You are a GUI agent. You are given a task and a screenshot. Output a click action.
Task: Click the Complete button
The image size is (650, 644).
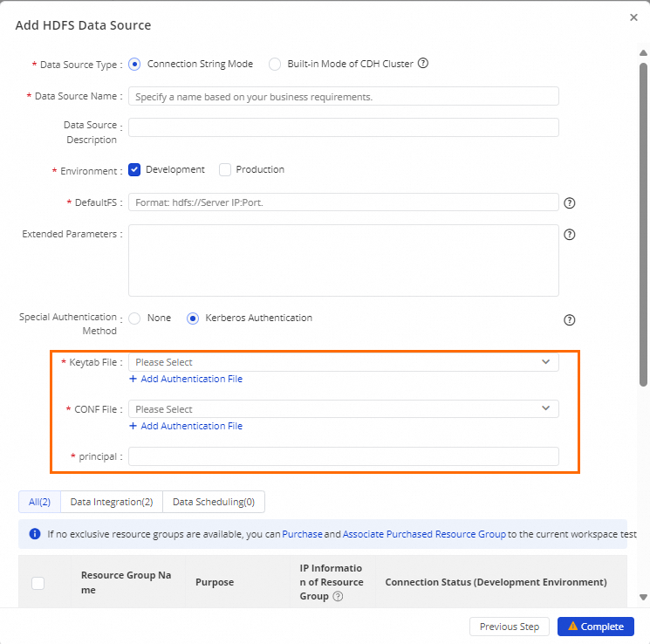[595, 627]
